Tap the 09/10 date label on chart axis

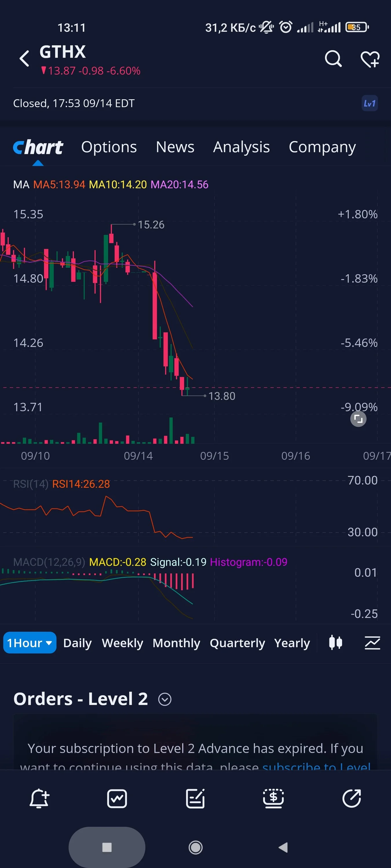(35, 456)
